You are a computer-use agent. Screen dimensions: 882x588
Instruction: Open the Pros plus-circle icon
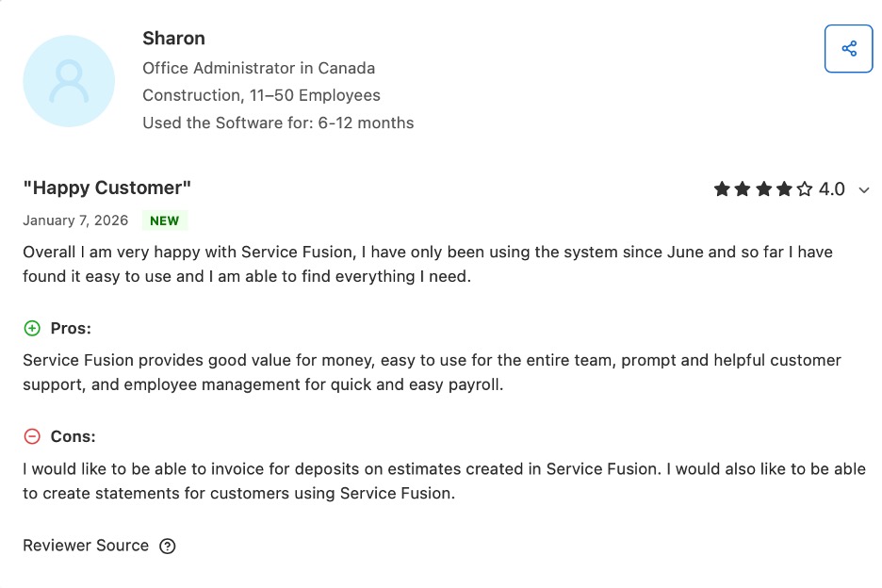click(31, 328)
